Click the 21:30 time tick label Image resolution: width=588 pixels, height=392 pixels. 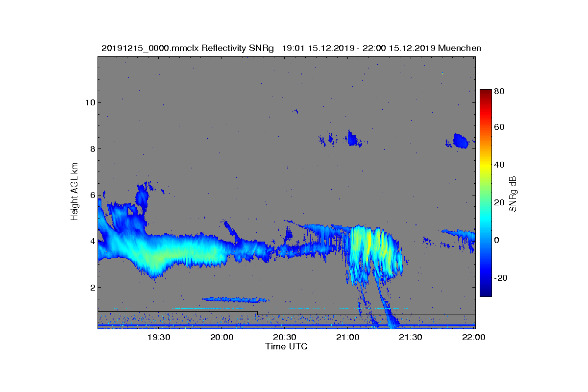(411, 338)
